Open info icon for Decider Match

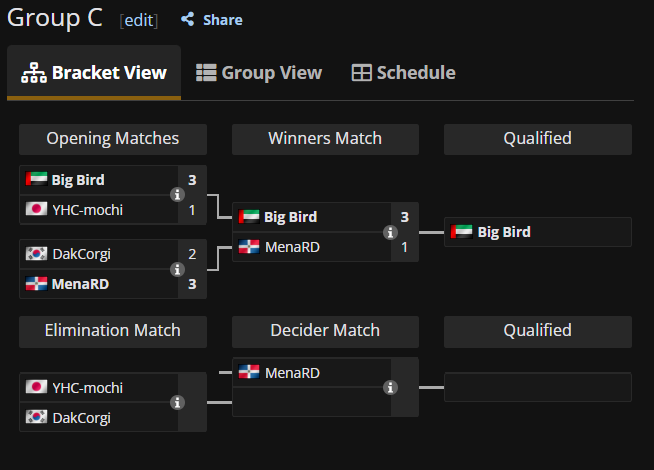tap(390, 387)
